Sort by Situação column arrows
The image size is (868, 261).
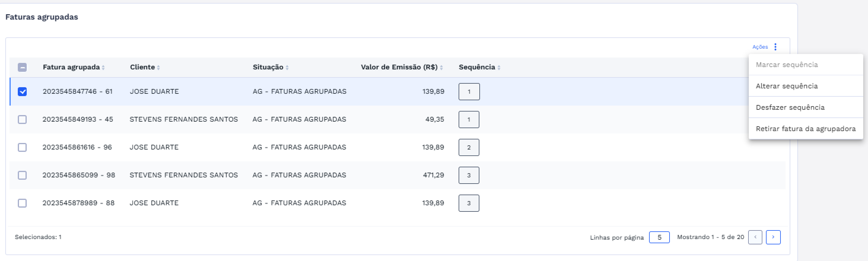click(287, 67)
